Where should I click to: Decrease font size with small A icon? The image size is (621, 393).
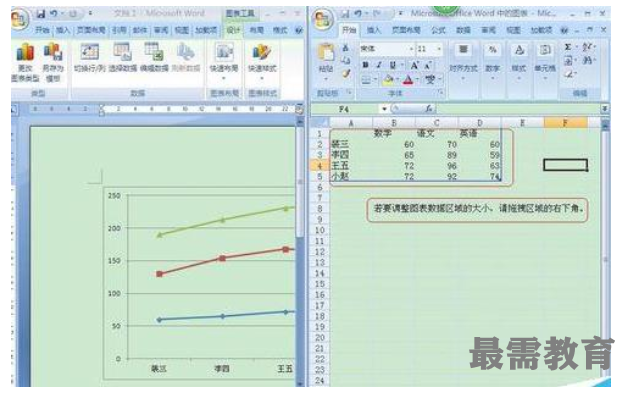(x=428, y=65)
